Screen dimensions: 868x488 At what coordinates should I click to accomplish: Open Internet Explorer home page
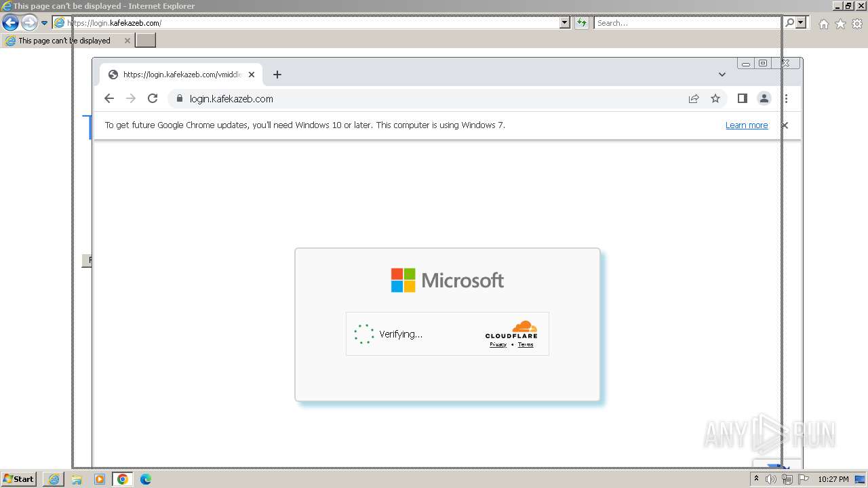click(x=823, y=24)
